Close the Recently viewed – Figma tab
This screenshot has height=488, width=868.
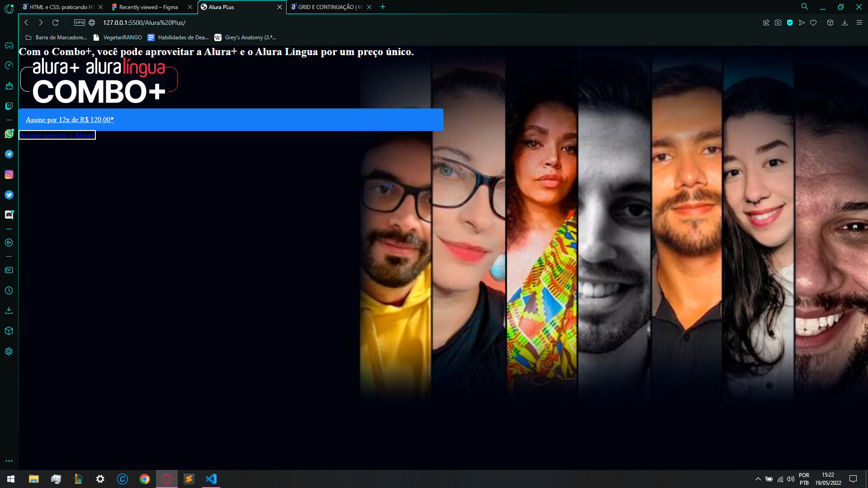coord(190,7)
